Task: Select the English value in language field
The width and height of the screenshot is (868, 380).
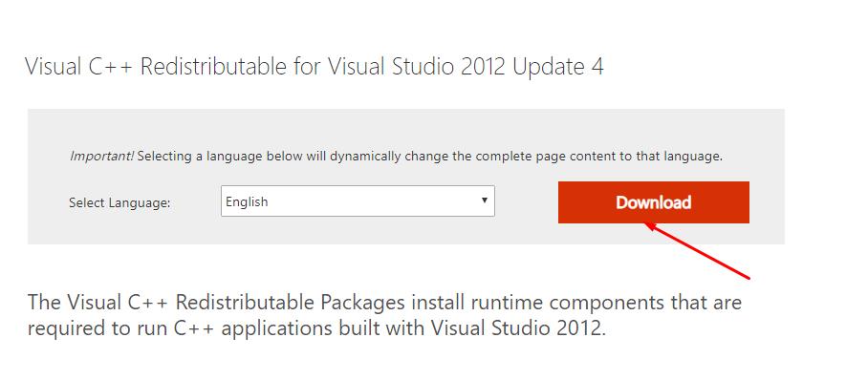Action: pos(247,201)
